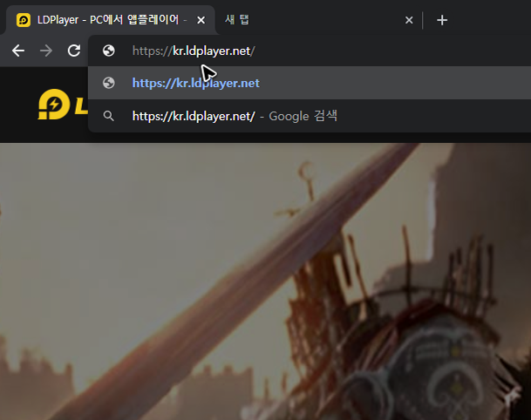Image resolution: width=531 pixels, height=420 pixels.
Task: Close the LDPlayer tab
Action: (x=201, y=20)
